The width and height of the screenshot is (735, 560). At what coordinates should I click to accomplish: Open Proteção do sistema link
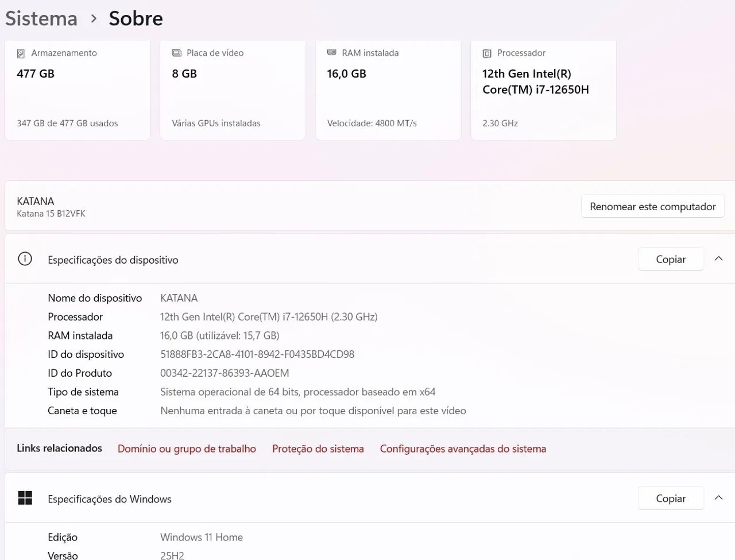tap(318, 449)
